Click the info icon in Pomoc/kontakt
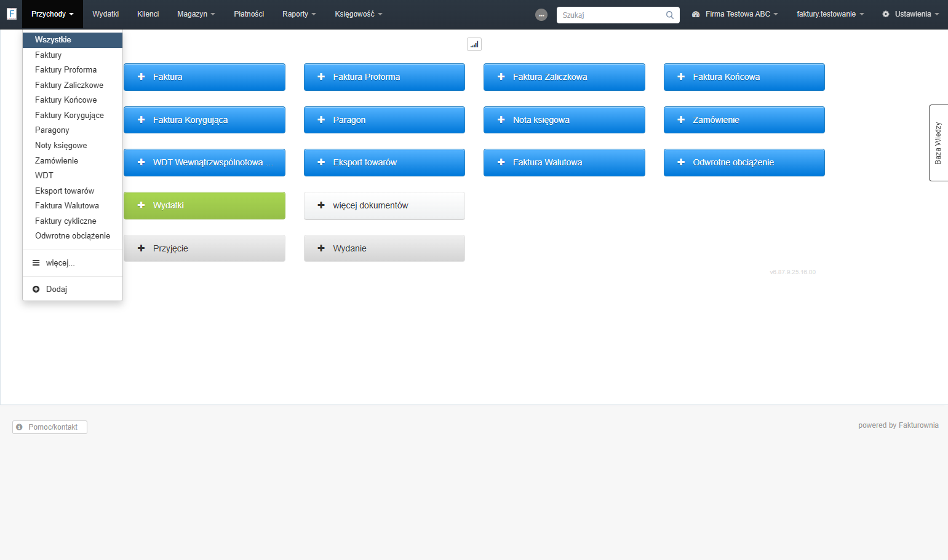This screenshot has width=948, height=560. coord(19,427)
